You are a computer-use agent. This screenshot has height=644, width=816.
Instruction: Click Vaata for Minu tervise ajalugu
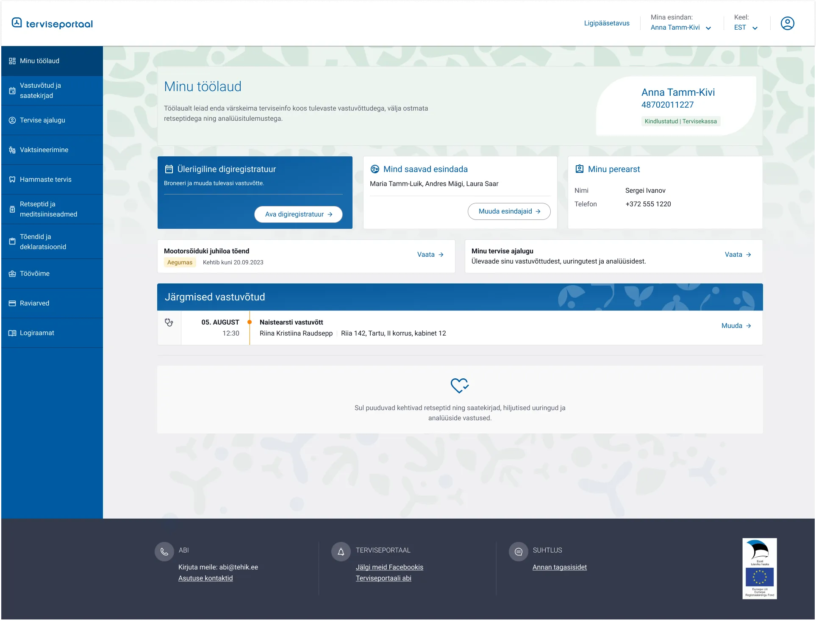click(x=738, y=255)
